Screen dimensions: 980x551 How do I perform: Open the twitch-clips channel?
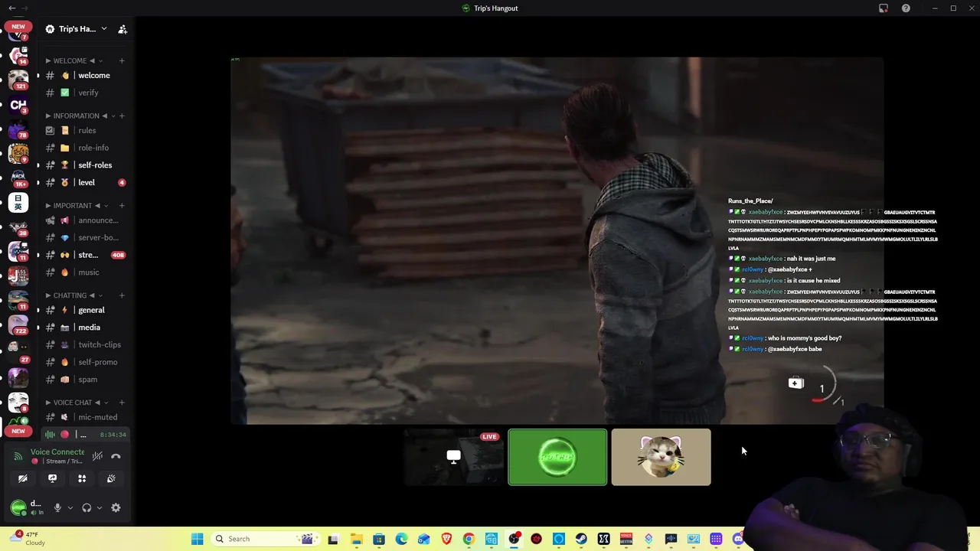point(86,344)
